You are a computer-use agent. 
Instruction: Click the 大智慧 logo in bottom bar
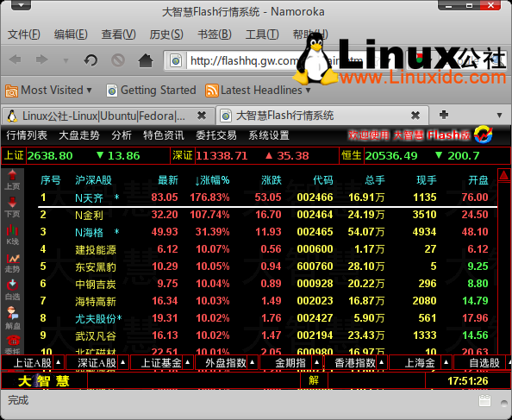(44, 381)
